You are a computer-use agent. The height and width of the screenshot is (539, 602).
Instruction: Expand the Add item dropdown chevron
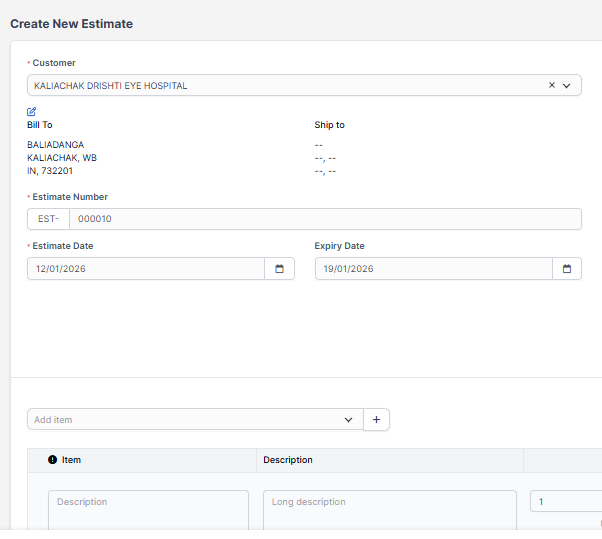(x=348, y=420)
